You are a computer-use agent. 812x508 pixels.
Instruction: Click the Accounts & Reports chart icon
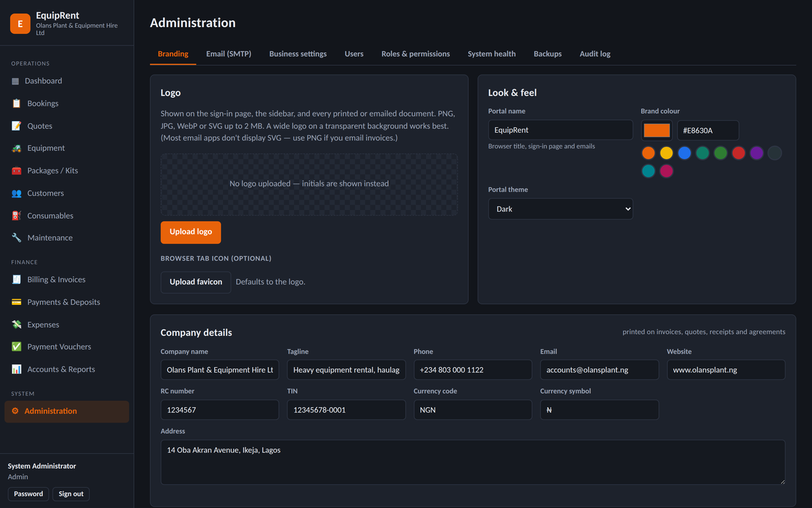pyautogui.click(x=16, y=369)
